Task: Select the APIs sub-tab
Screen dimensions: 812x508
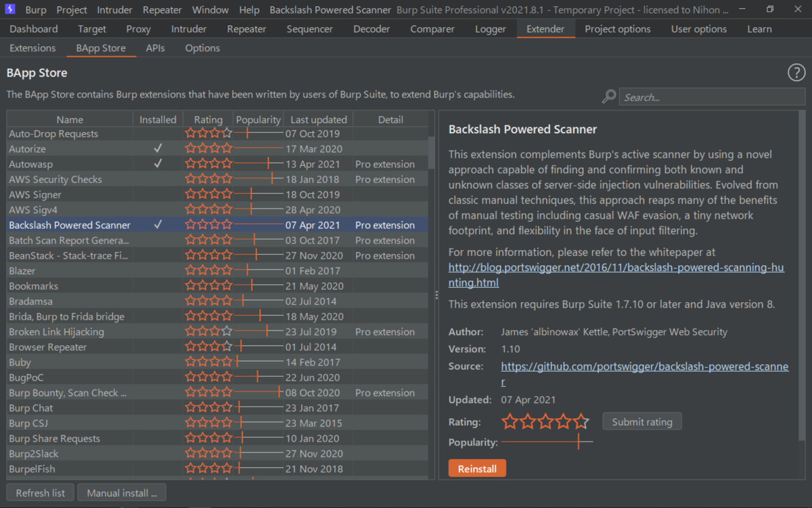Action: pos(155,48)
